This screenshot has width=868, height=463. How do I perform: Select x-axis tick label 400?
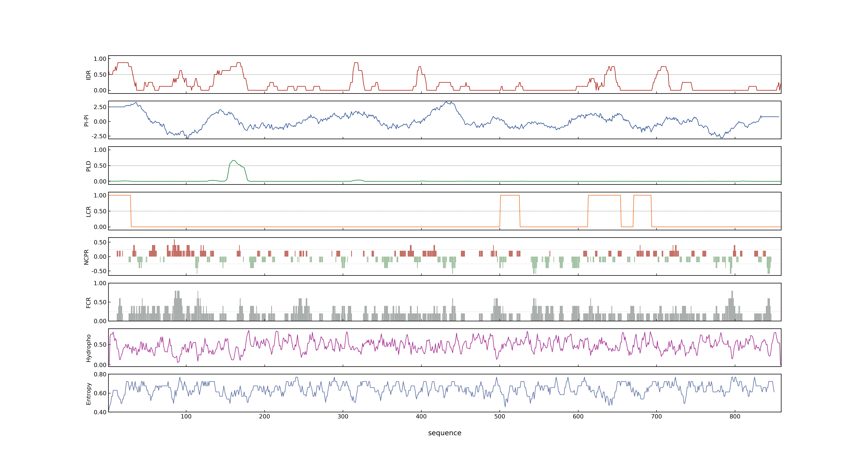point(421,416)
